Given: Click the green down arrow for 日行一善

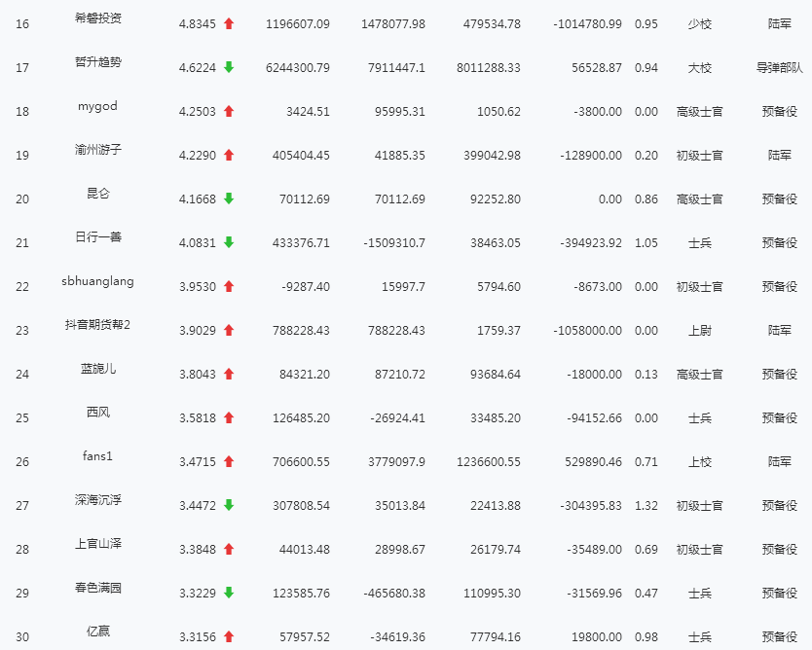Looking at the screenshot, I should tap(229, 242).
